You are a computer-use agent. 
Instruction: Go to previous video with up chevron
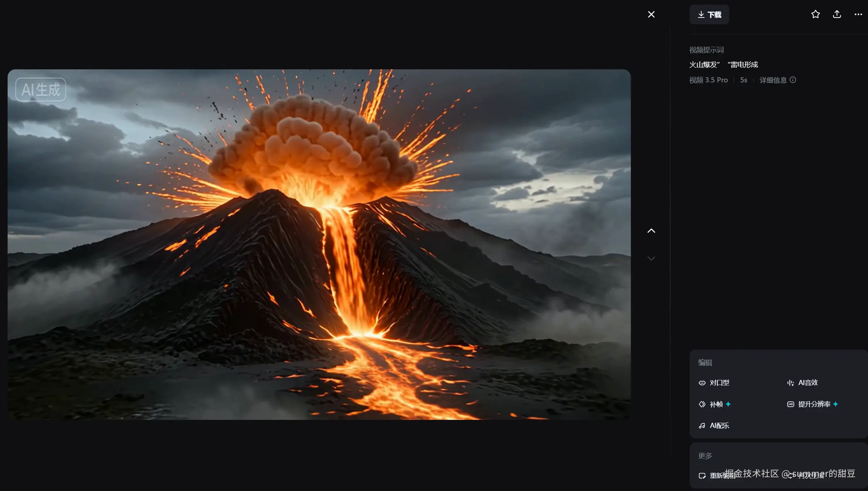651,231
